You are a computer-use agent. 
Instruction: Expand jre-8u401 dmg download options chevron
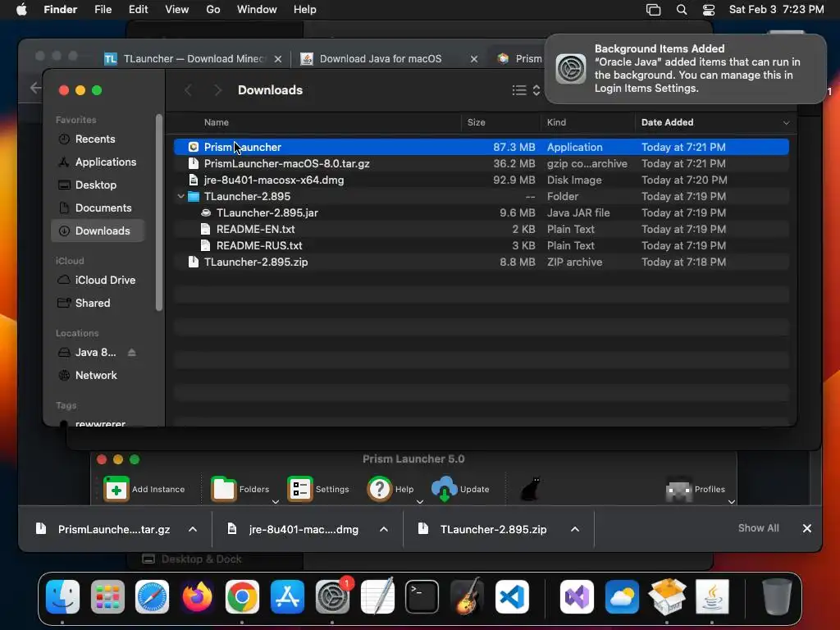coord(384,529)
